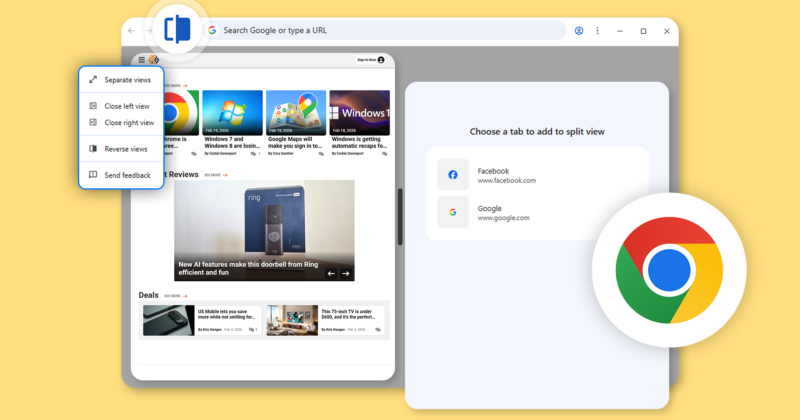The width and height of the screenshot is (800, 420).
Task: Select Reverse views option
Action: tap(121, 149)
